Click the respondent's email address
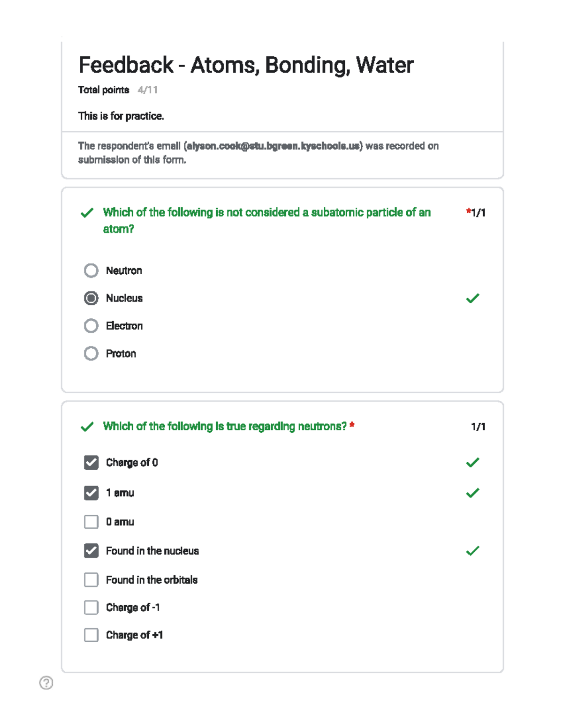Viewport: 563px width, 728px height. coord(274,146)
